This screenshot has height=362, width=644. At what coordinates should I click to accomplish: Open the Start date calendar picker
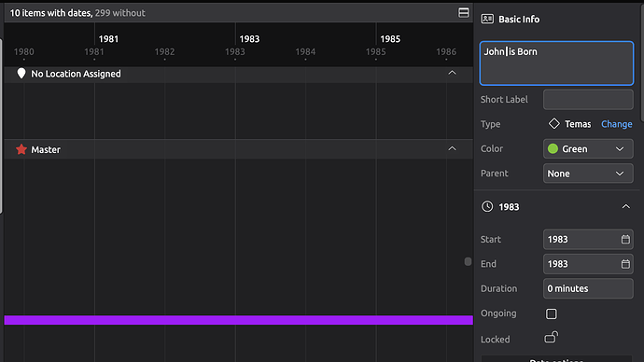[625, 239]
